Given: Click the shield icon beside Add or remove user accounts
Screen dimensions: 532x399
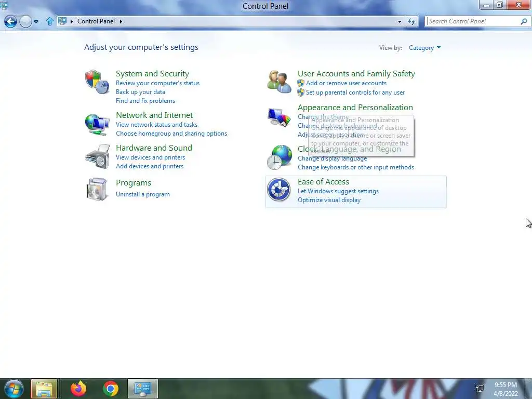Looking at the screenshot, I should pyautogui.click(x=301, y=83).
